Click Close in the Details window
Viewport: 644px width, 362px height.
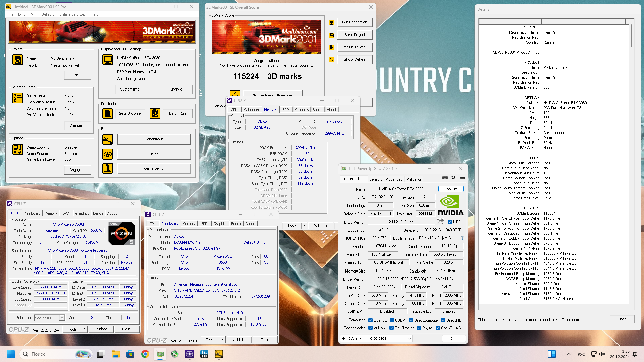622,319
